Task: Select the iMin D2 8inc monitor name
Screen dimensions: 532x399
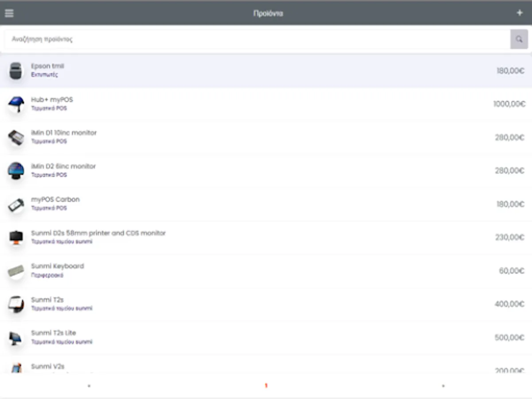Action: click(x=63, y=166)
